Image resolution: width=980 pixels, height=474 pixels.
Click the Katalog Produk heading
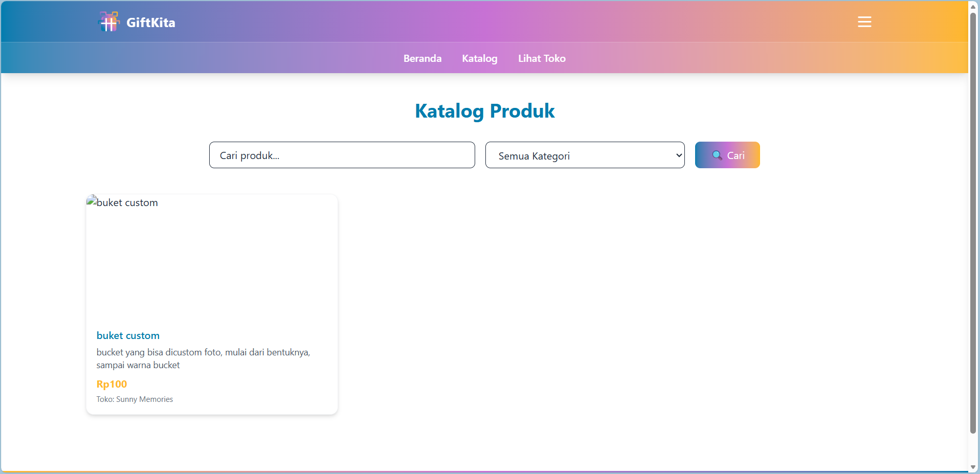(484, 111)
